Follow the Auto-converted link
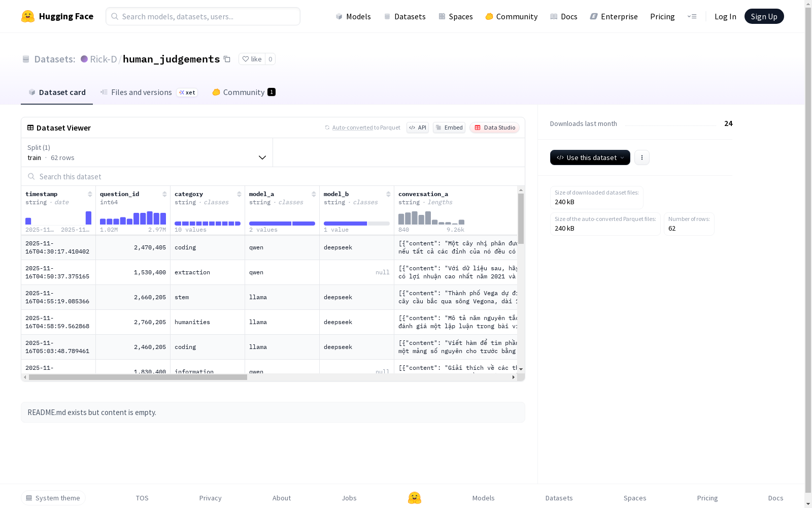This screenshot has height=508, width=812. [x=353, y=128]
